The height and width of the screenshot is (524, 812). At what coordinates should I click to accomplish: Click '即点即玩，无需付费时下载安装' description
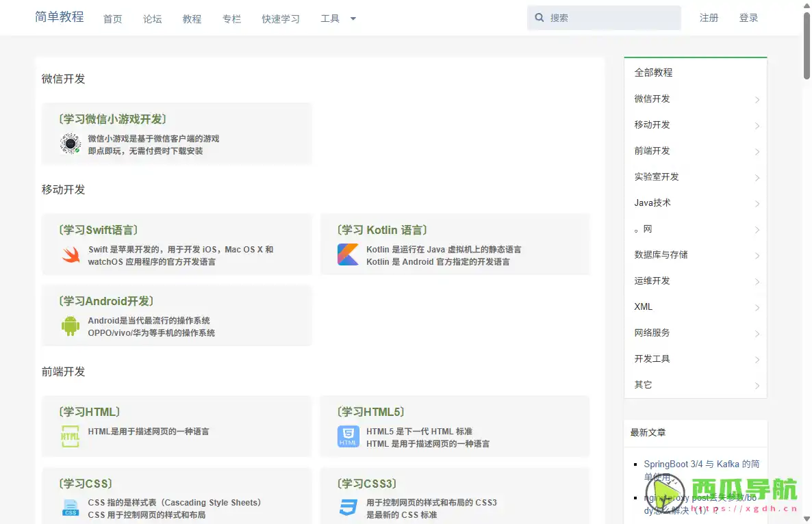[145, 151]
